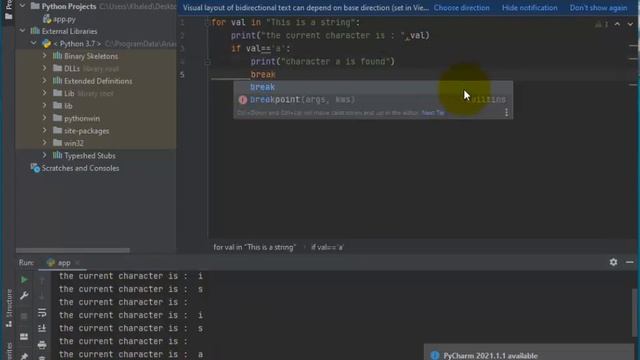
Task: Click print("character a is found") line
Action: [322, 62]
